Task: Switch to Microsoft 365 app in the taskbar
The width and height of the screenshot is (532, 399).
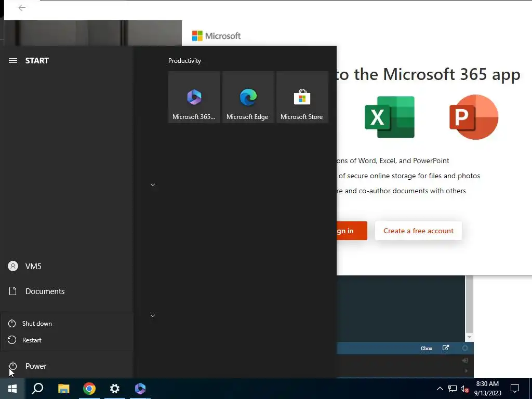Action: pyautogui.click(x=140, y=389)
